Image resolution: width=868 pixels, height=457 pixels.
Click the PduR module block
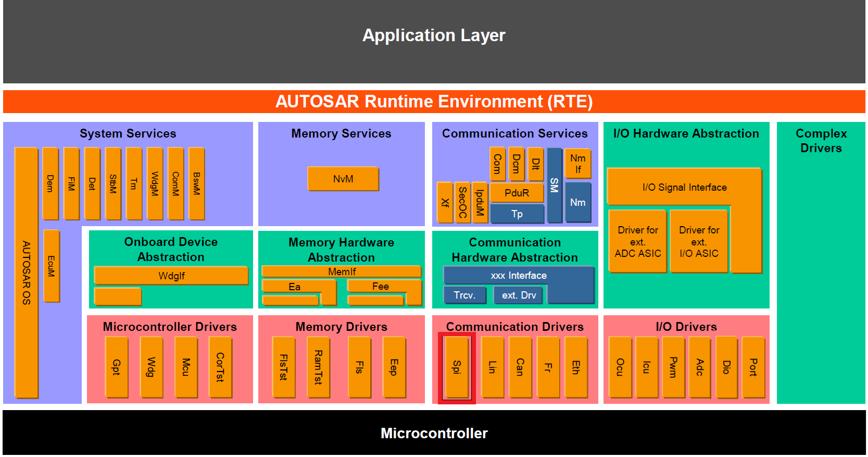517,193
